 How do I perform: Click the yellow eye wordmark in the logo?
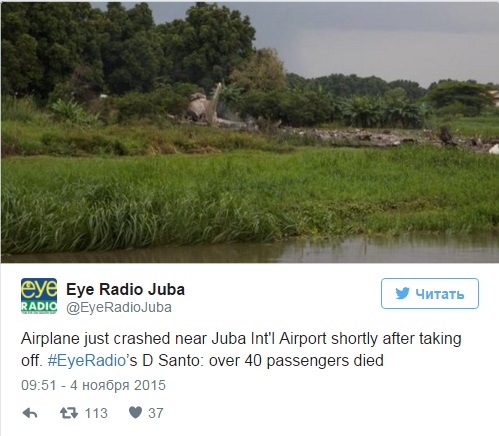point(39,289)
